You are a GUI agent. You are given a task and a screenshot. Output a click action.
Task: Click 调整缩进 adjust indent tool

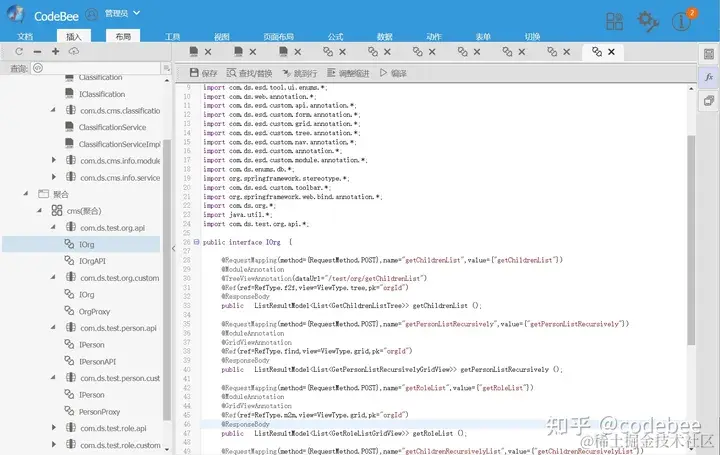coord(348,73)
